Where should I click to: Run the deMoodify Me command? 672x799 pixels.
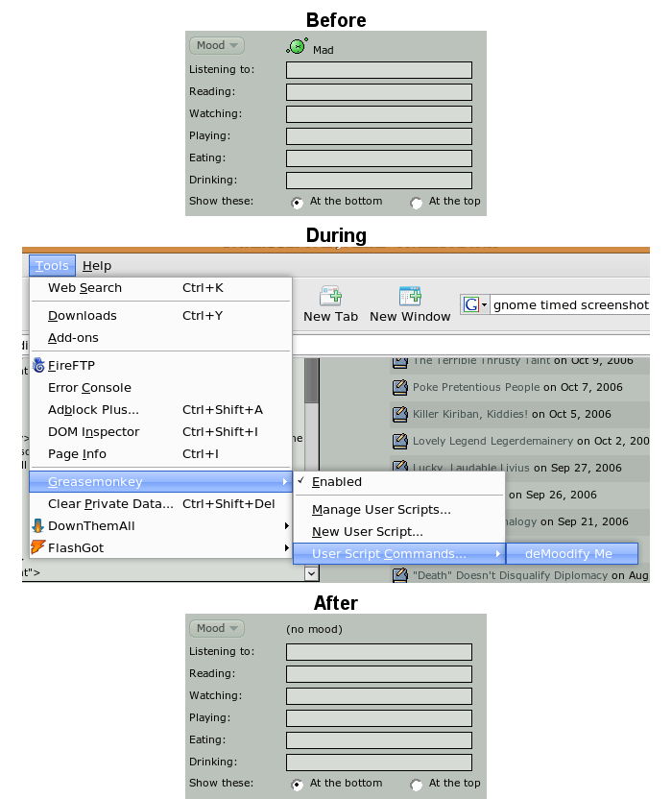point(571,554)
